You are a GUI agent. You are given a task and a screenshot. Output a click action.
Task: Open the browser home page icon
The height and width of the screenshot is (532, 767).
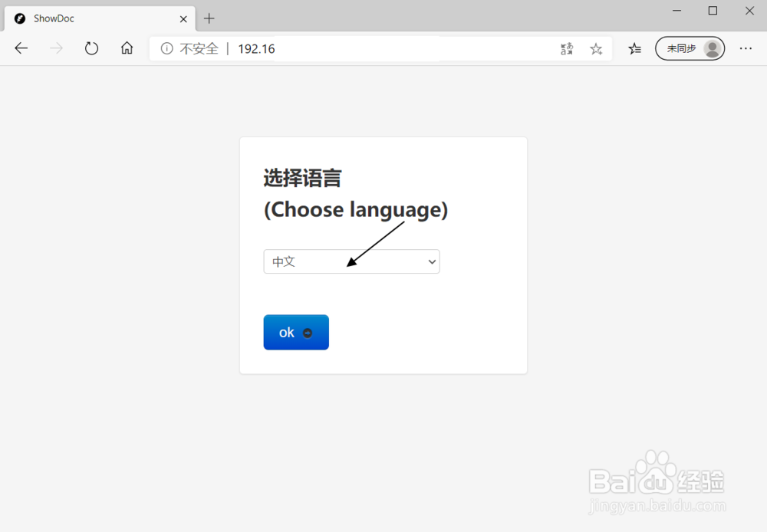[127, 48]
